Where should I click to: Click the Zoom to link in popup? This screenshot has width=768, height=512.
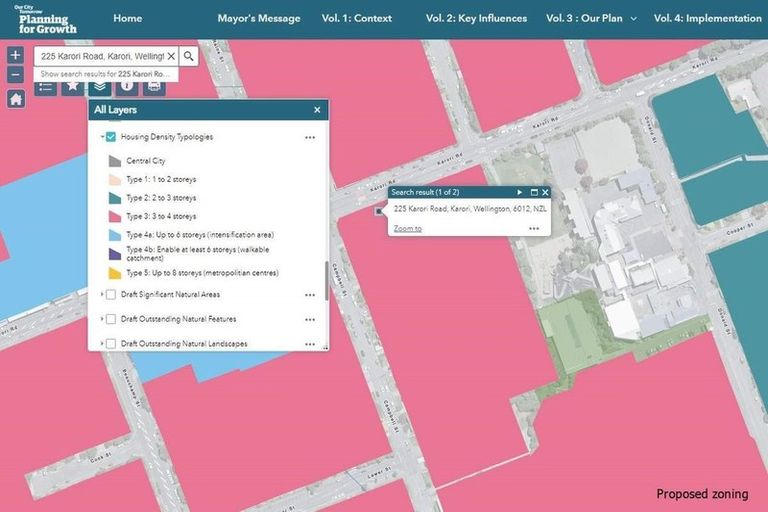407,228
